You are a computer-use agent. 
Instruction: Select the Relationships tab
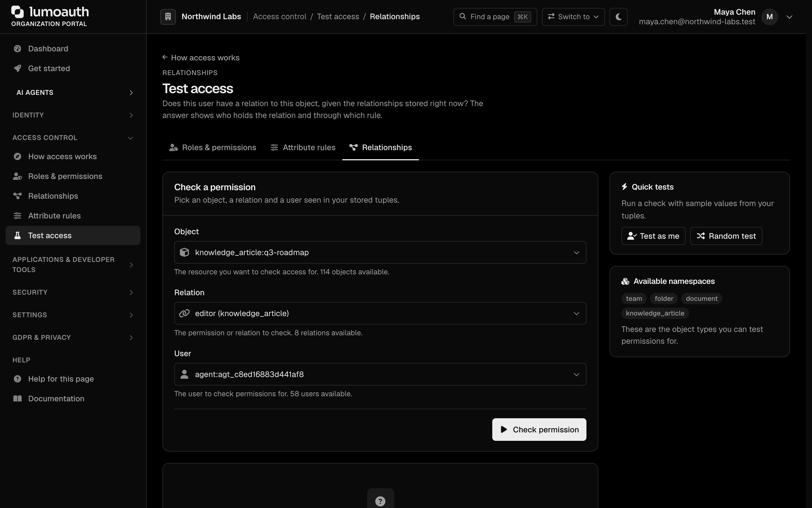pos(381,148)
